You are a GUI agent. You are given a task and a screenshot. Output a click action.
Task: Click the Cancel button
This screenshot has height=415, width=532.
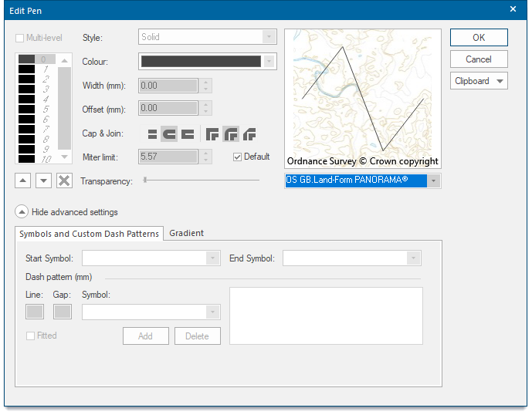479,59
